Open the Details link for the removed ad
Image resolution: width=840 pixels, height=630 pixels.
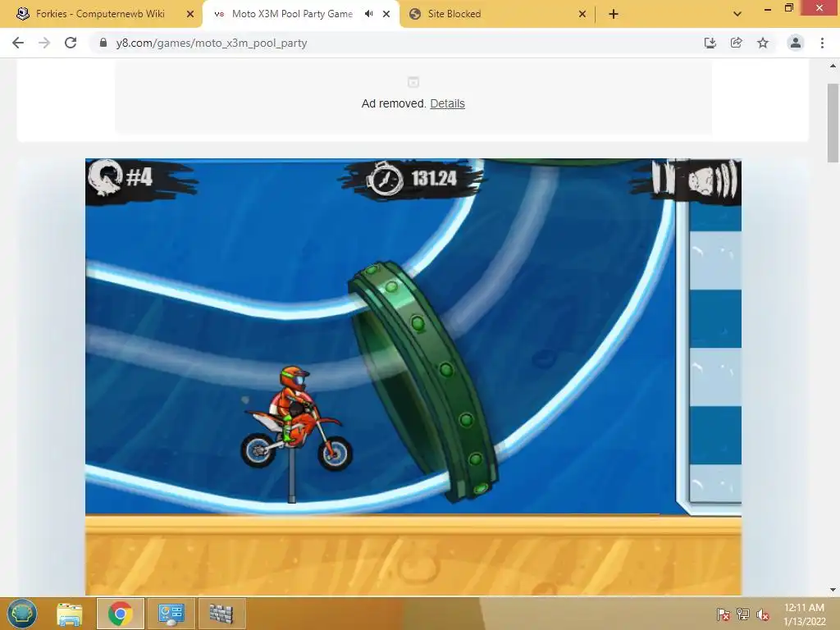[x=447, y=103]
